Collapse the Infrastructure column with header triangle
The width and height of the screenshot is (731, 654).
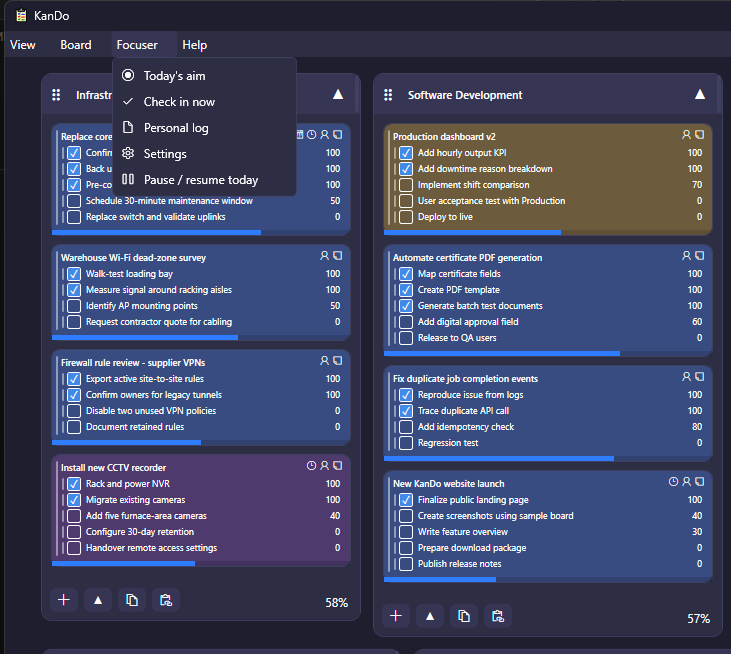tap(338, 95)
